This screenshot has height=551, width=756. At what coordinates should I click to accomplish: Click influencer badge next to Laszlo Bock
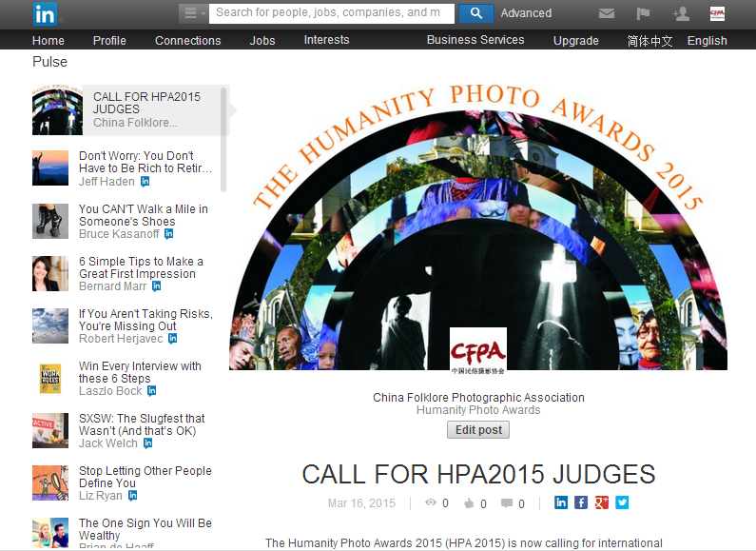click(x=151, y=391)
